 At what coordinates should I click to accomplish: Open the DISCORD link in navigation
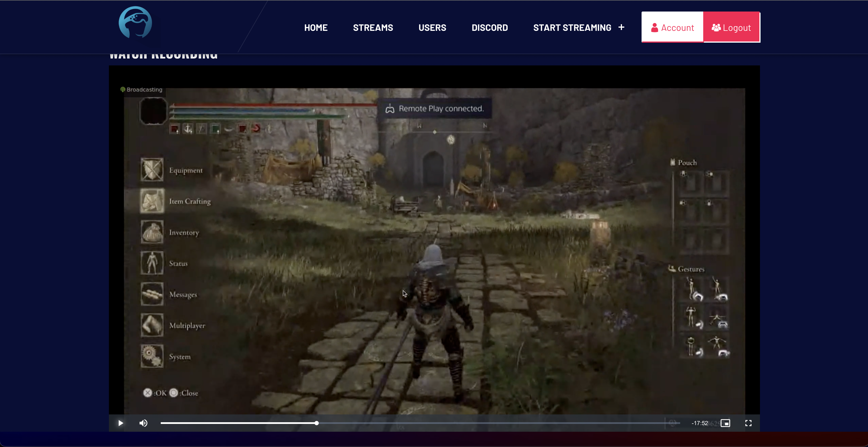pos(489,28)
